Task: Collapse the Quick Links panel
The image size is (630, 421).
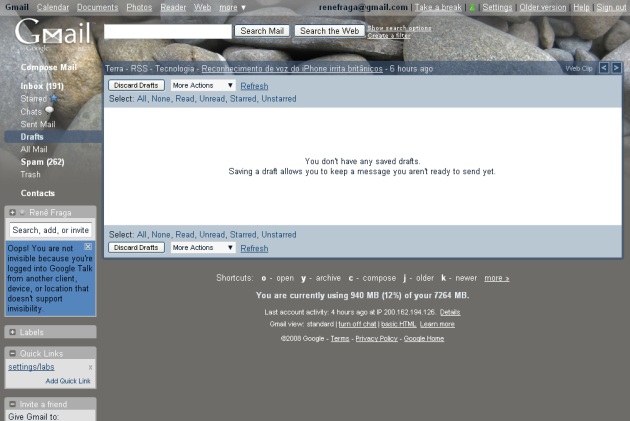Action: point(12,353)
